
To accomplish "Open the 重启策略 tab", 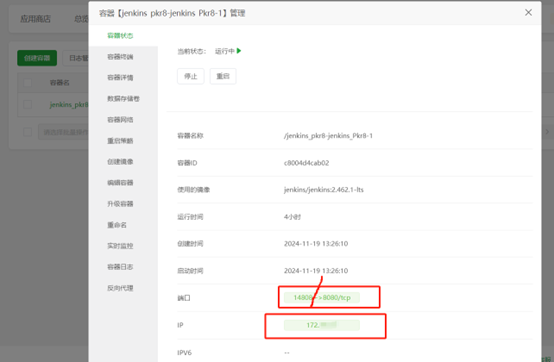I will click(120, 141).
